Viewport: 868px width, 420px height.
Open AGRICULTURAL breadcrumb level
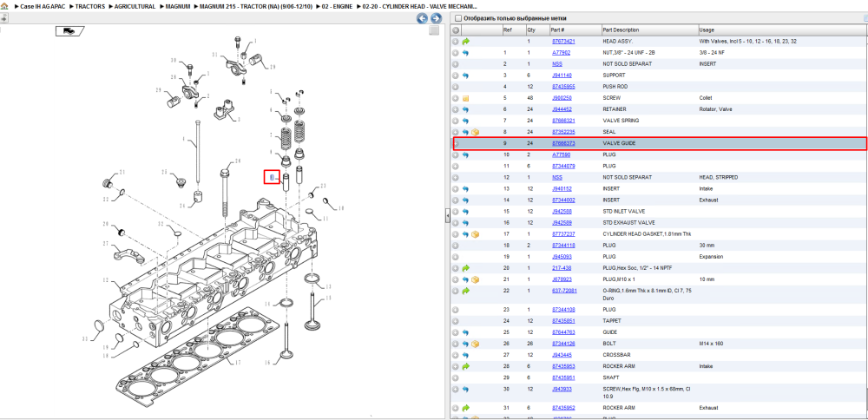click(x=135, y=7)
